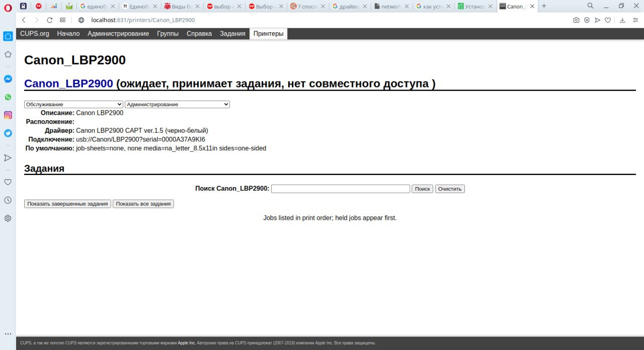Open My Flow arrow icon in address bar

point(597,20)
